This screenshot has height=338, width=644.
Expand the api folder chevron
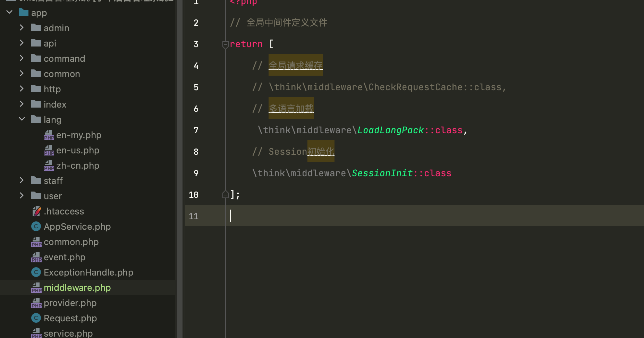(x=22, y=43)
